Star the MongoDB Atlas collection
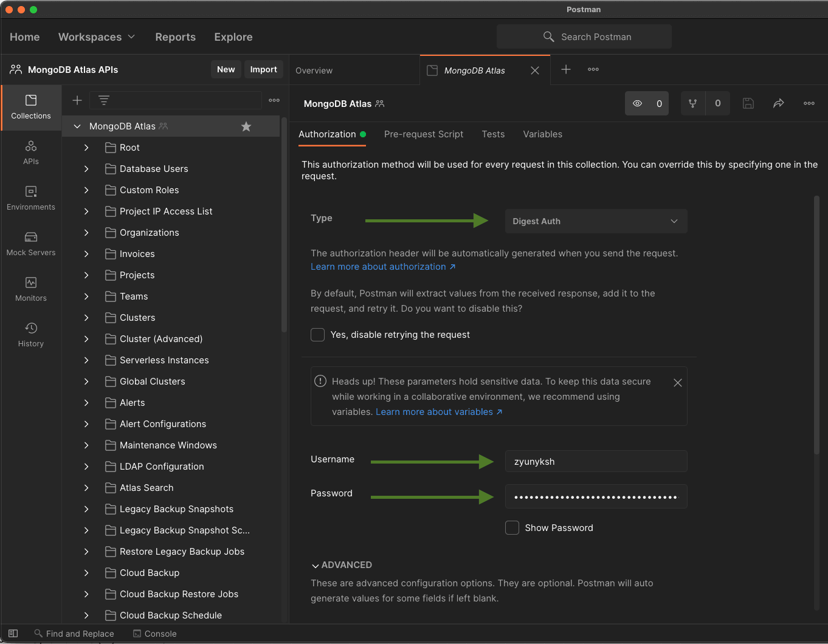828x644 pixels. 246,126
